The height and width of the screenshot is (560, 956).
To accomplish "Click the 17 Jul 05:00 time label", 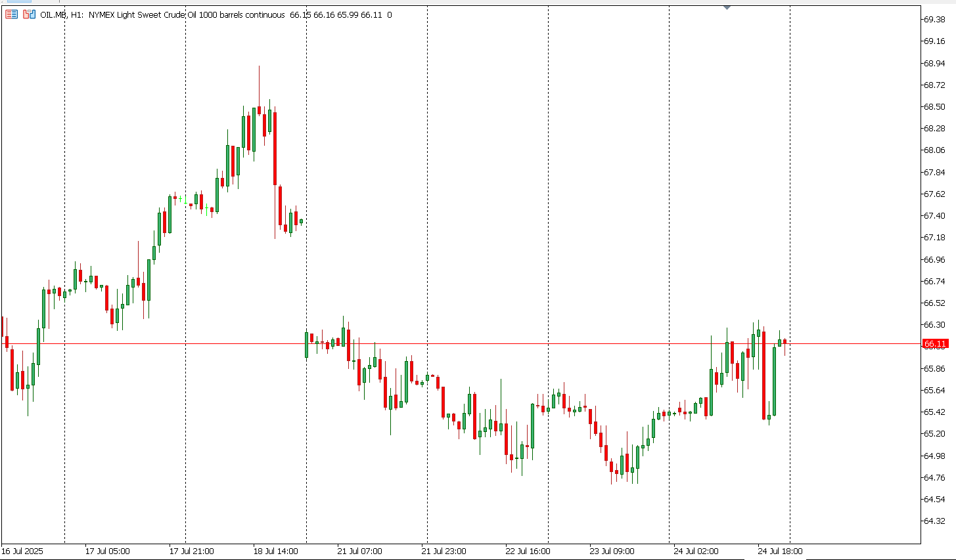I will [108, 551].
